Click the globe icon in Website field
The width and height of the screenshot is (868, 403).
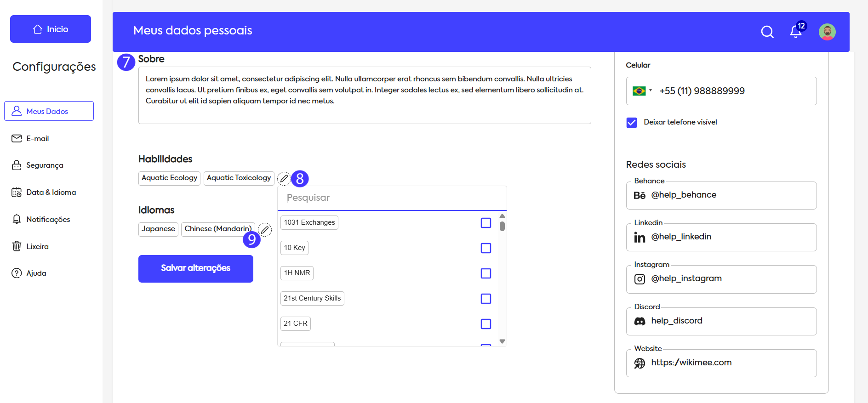click(x=640, y=363)
